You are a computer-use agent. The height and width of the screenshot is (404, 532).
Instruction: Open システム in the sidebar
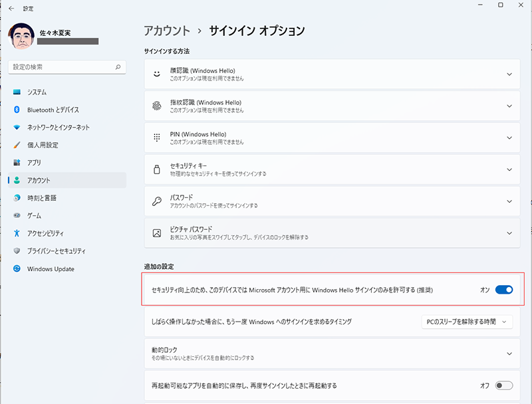37,92
